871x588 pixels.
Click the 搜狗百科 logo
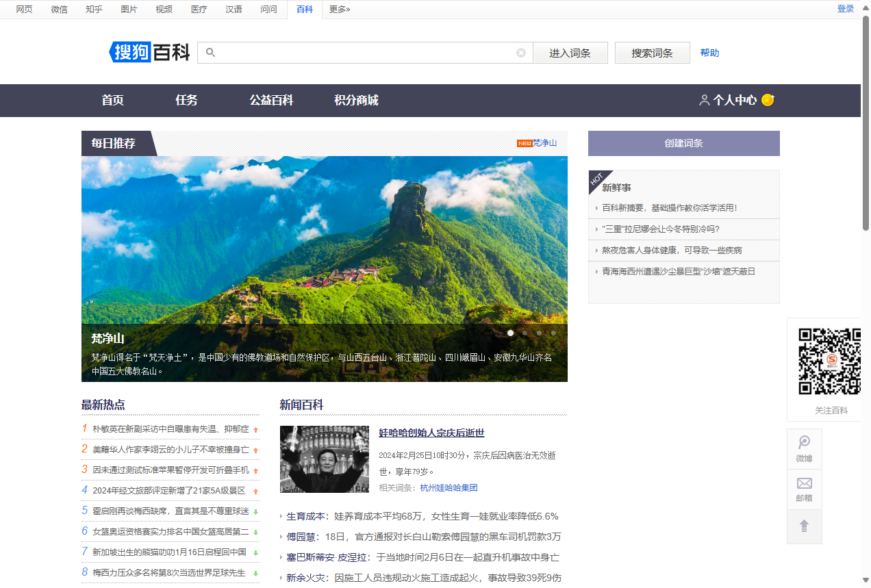(x=149, y=52)
